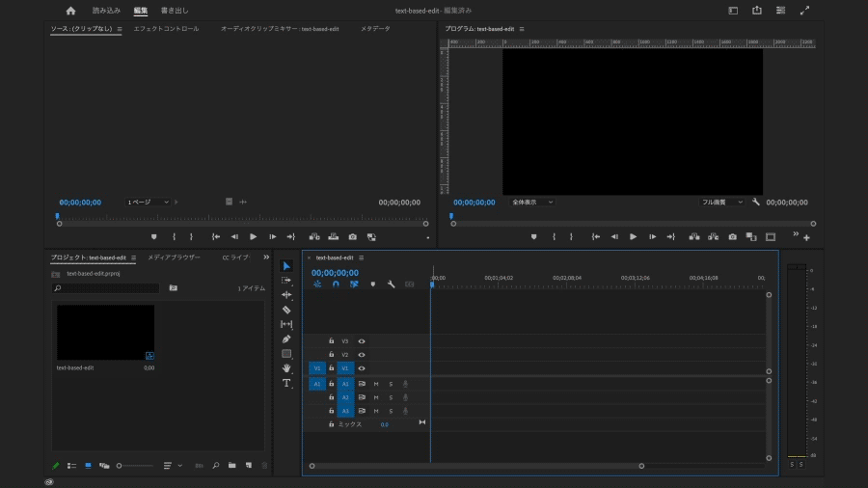This screenshot has height=488, width=868.
Task: Click Lift button in Program monitor
Action: (694, 237)
